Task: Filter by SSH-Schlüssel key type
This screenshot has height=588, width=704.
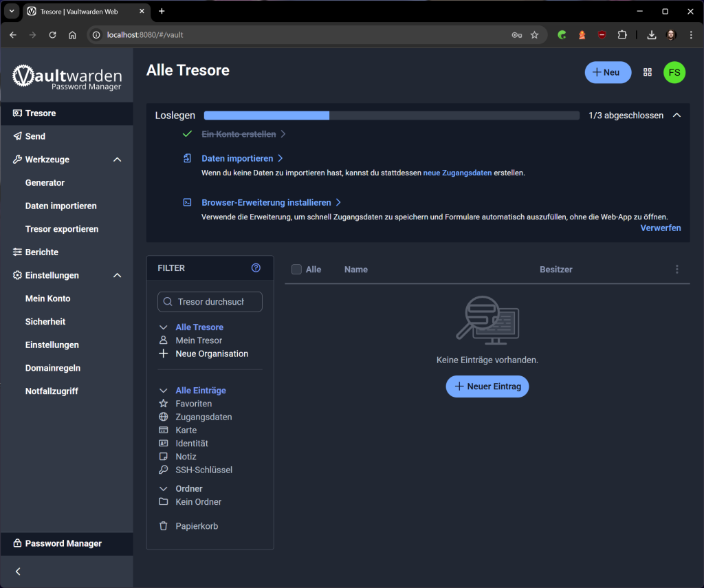Action: pos(203,470)
